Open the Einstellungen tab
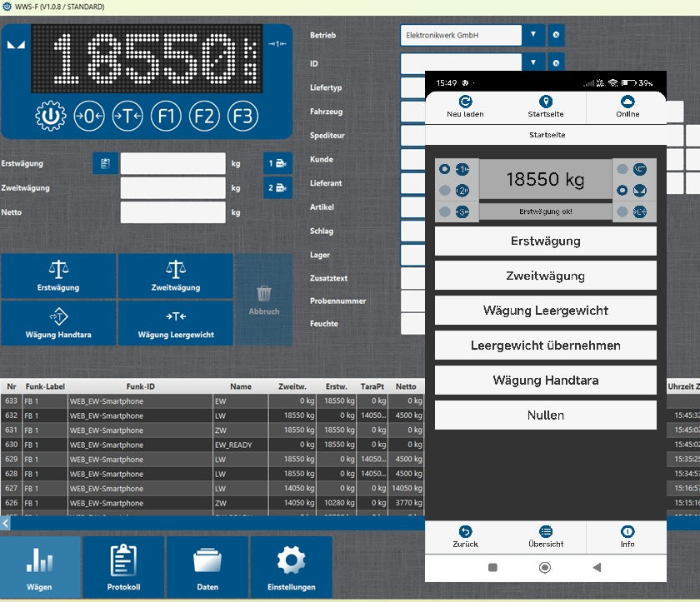Image resolution: width=700 pixels, height=602 pixels. click(291, 566)
